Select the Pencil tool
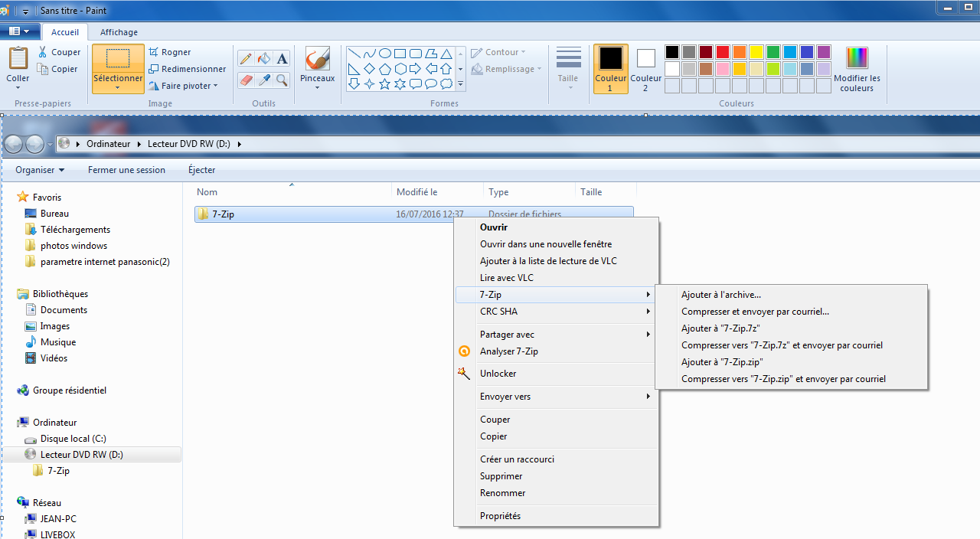The image size is (980, 539). coord(246,59)
